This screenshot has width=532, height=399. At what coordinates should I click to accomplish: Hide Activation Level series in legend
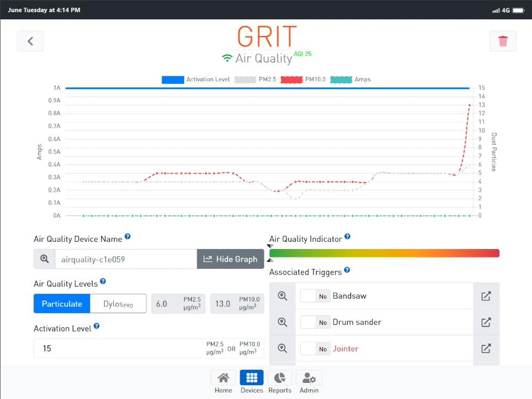point(196,80)
